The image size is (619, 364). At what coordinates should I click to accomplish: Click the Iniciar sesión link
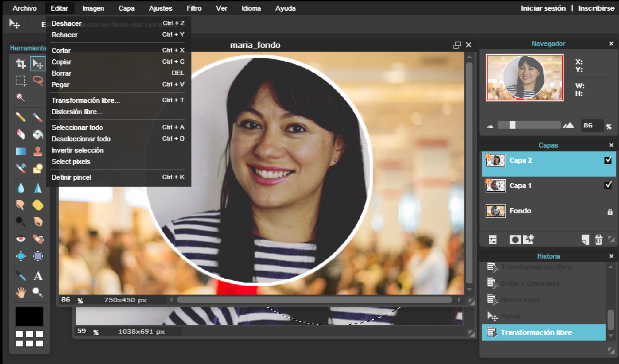[x=543, y=8]
